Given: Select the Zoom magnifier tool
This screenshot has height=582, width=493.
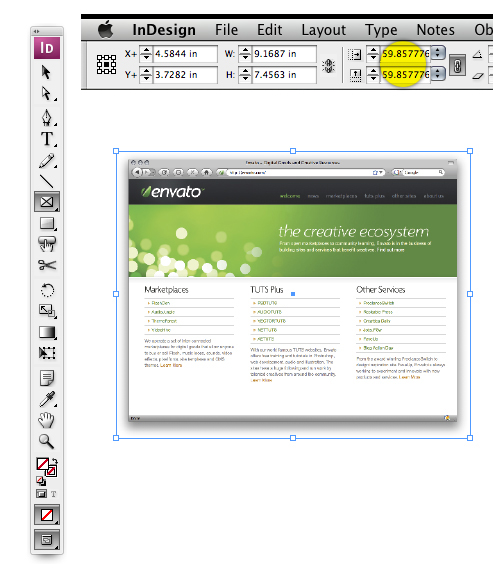Looking at the screenshot, I should tap(46, 441).
